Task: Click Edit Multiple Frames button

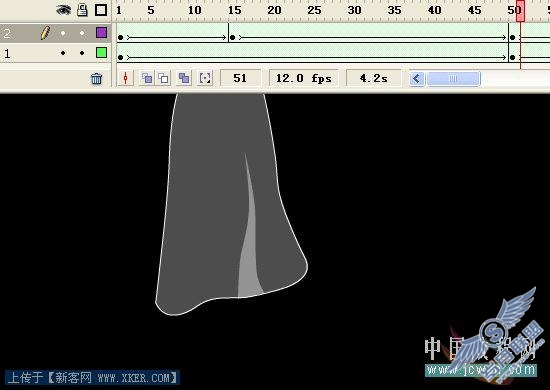Action: pos(184,78)
